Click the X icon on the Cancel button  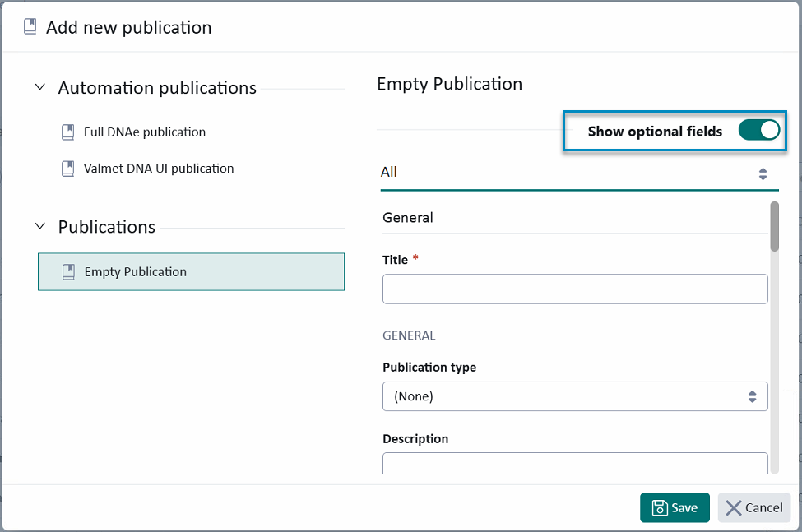[x=733, y=507]
